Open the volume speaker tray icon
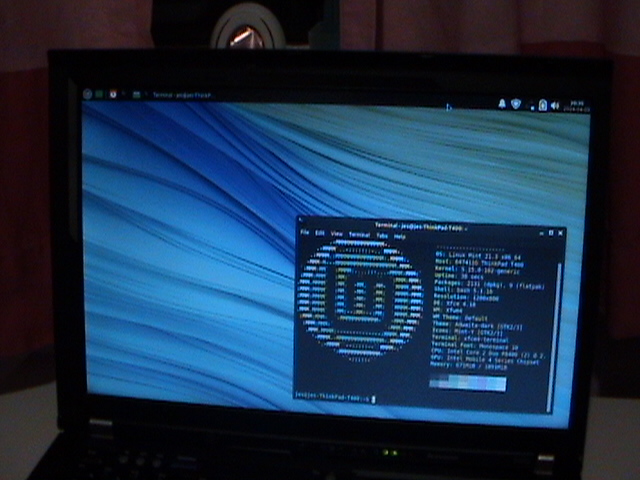The height and width of the screenshot is (480, 640). 555,106
